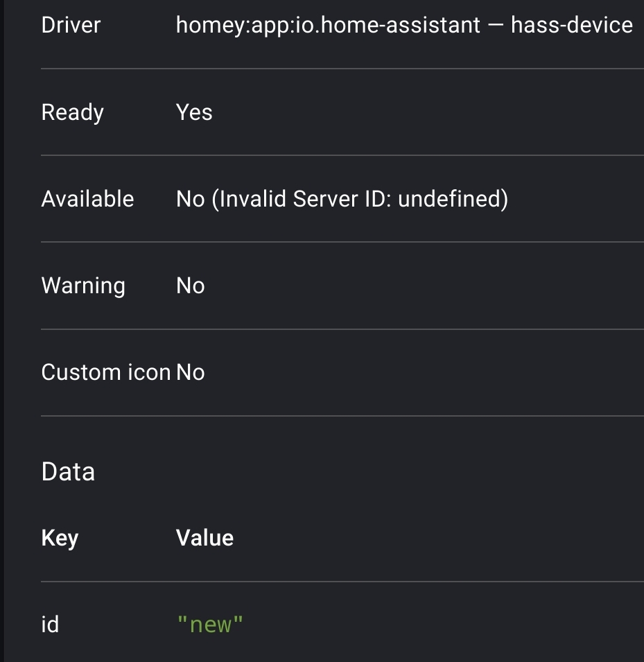
Task: Click the divider line under Key and Value headers
Action: tap(342, 582)
